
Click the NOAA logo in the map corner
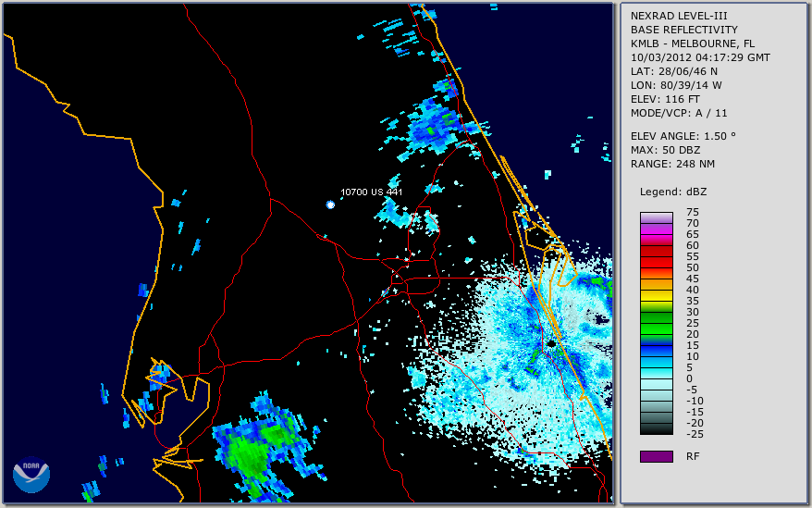tap(31, 475)
